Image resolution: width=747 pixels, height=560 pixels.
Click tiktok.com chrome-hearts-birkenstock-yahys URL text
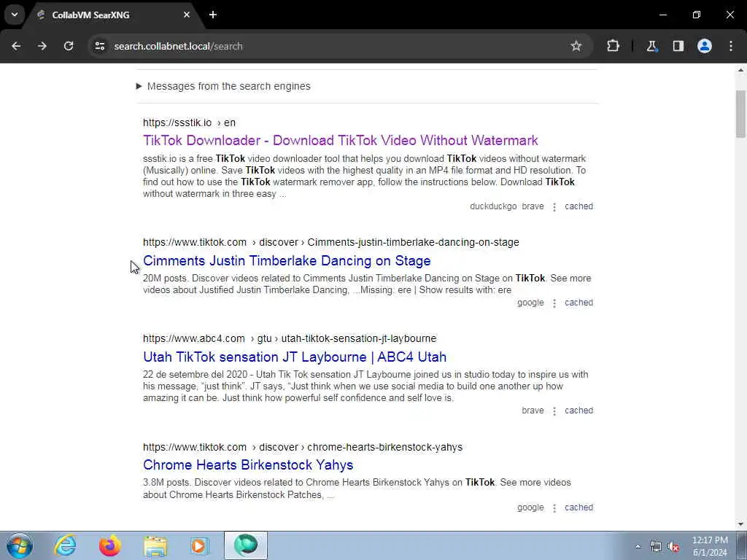(303, 447)
